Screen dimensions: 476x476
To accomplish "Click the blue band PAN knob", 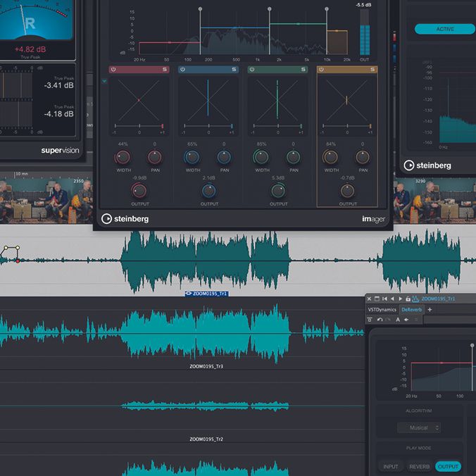I will point(224,157).
